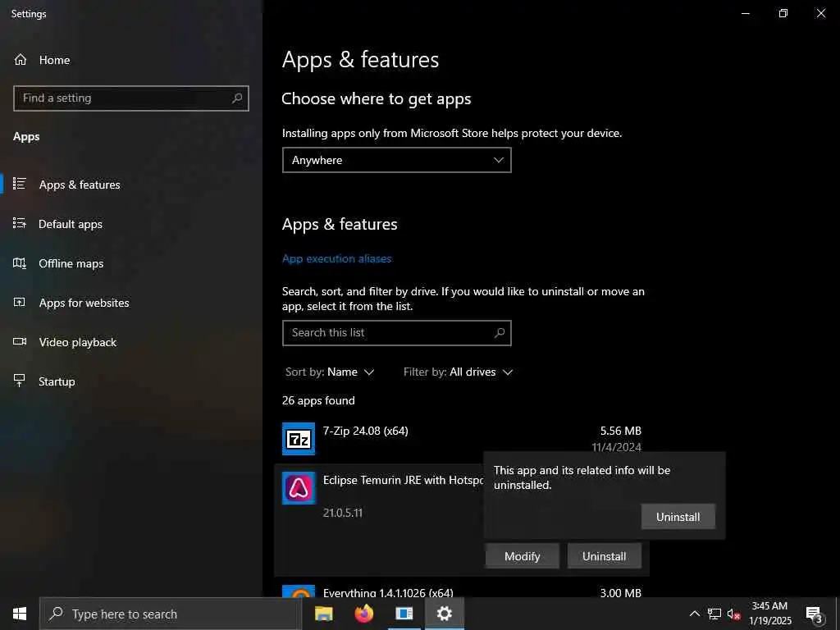Click the Apps & features list icon in sidebar
This screenshot has width=840, height=630.
tap(20, 184)
